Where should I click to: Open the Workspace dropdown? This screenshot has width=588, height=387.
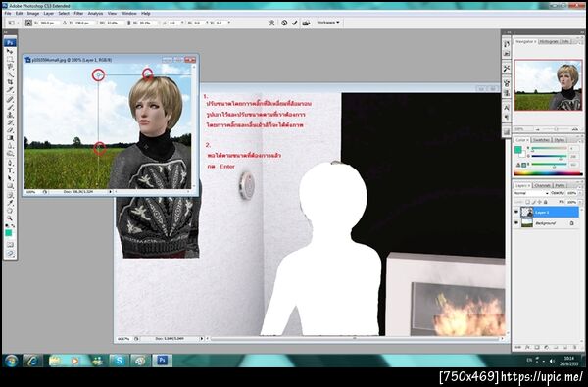click(327, 23)
